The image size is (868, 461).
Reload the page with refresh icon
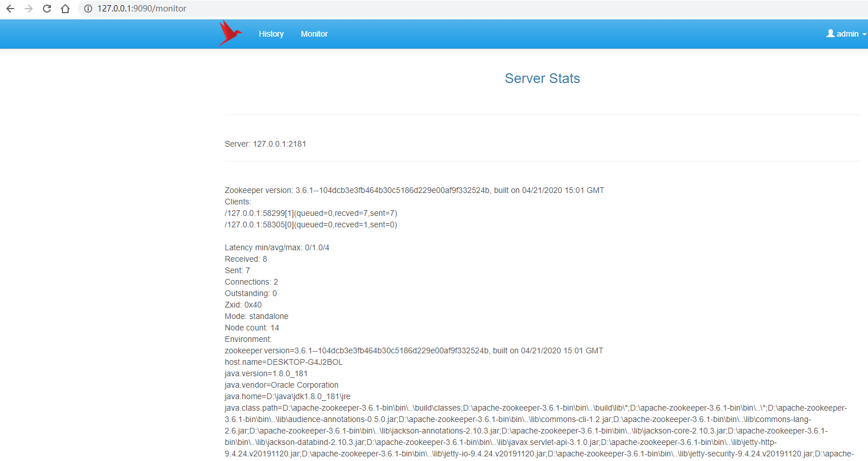click(x=47, y=9)
